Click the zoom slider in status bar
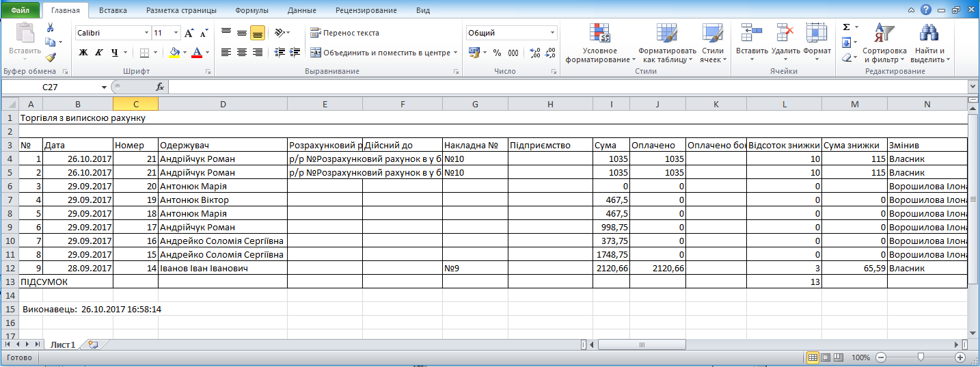This screenshot has width=980, height=367. pyautogui.click(x=921, y=357)
